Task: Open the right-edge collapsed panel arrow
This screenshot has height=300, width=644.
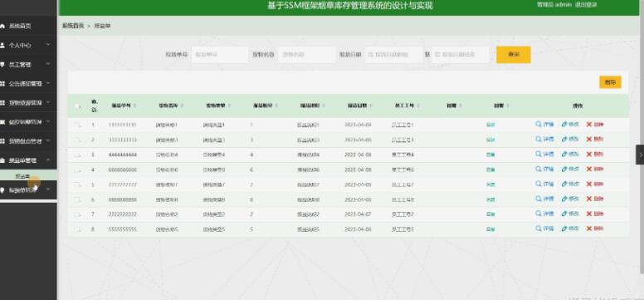Action: (640, 155)
